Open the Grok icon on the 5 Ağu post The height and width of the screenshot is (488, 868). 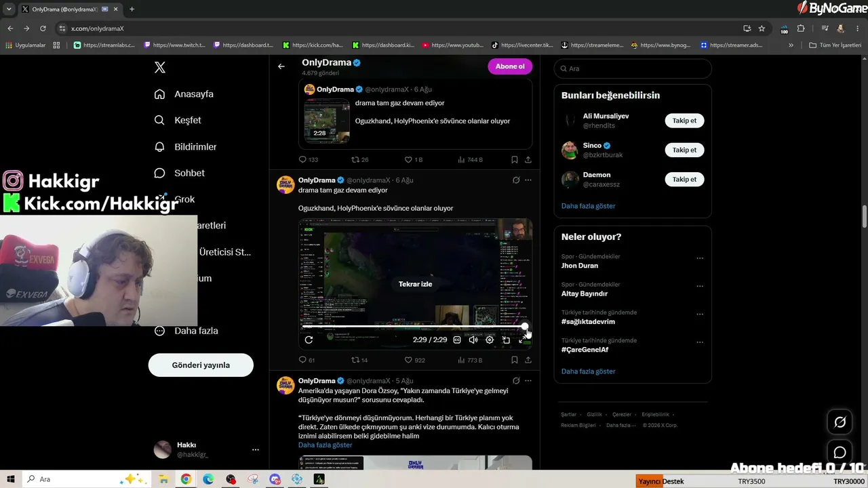[516, 381]
